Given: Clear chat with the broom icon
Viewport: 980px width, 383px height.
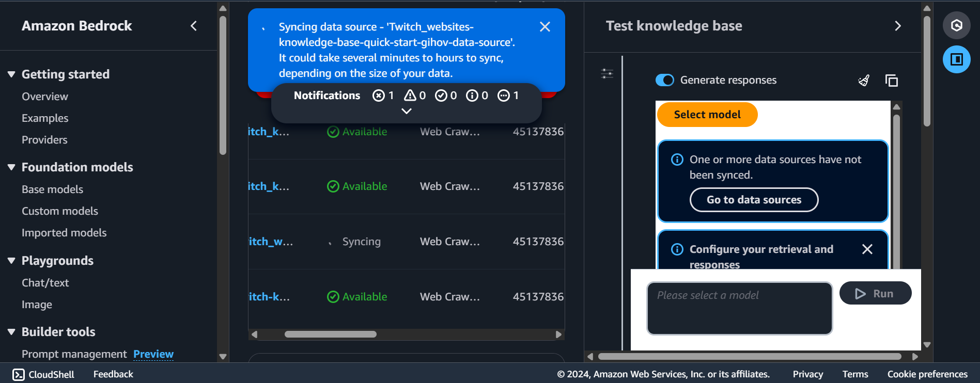Looking at the screenshot, I should pos(864,81).
